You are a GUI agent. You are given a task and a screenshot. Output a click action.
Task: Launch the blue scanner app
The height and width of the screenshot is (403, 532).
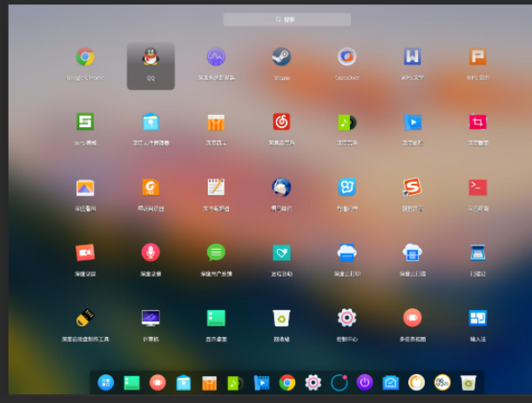(x=478, y=252)
